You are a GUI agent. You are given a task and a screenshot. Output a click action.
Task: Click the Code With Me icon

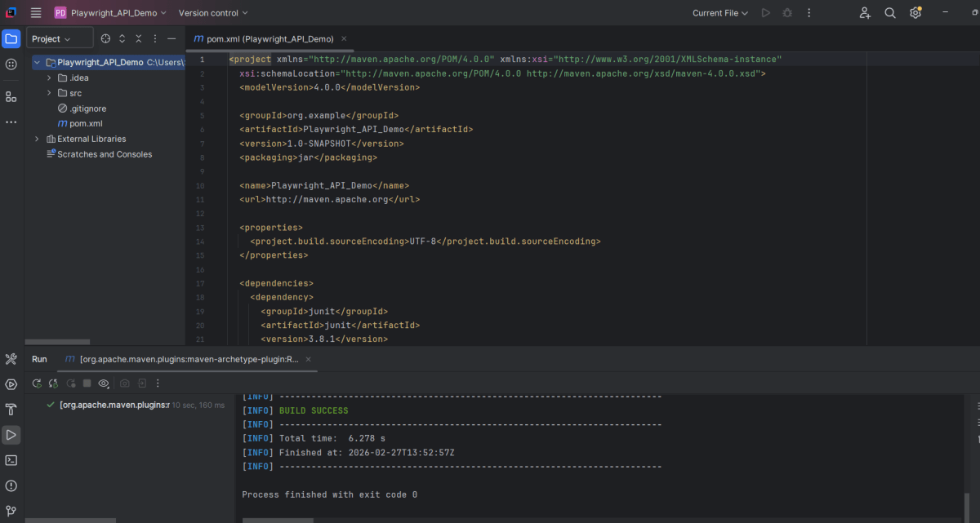pyautogui.click(x=865, y=13)
